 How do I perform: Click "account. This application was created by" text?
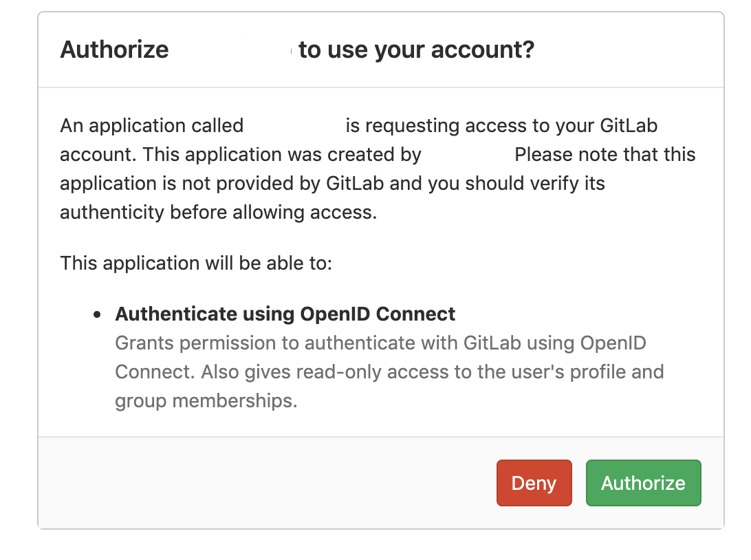coord(241,155)
